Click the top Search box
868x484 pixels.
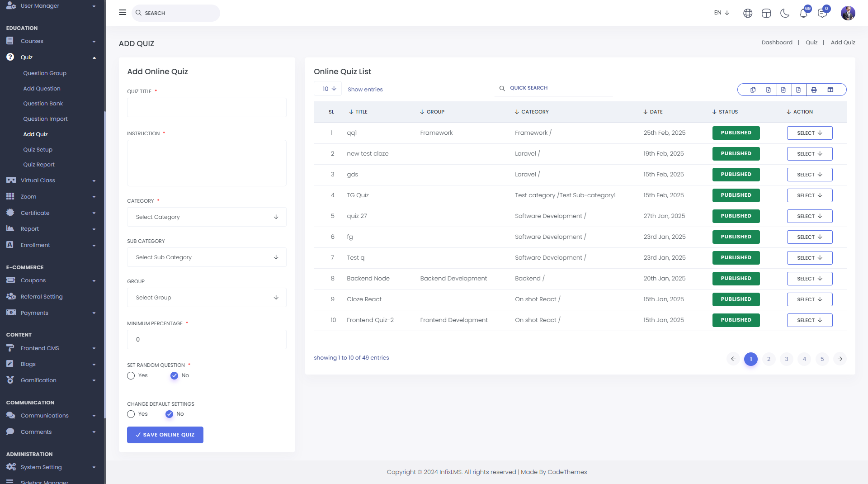tap(176, 13)
